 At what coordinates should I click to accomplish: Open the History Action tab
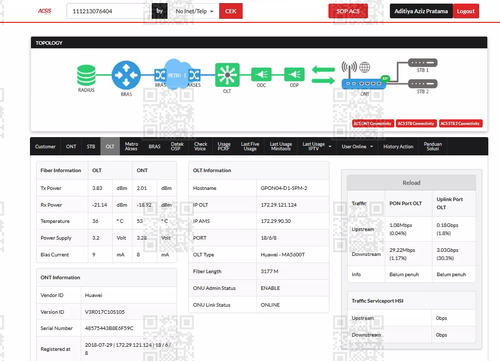[x=398, y=146]
